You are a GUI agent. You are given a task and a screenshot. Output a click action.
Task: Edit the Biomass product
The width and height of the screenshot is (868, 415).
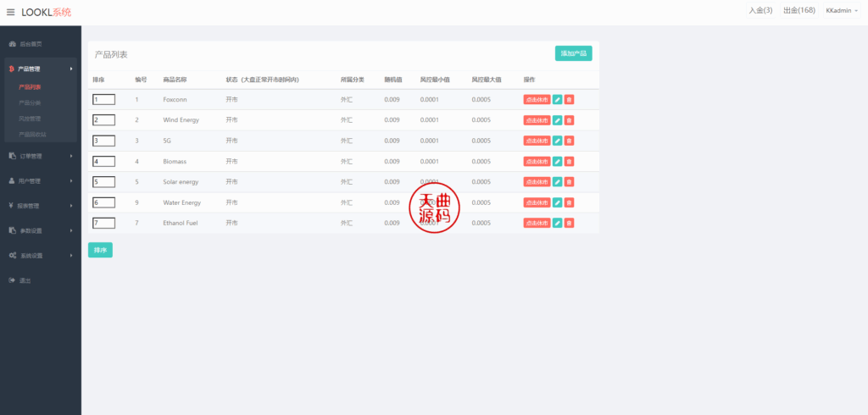(x=558, y=162)
